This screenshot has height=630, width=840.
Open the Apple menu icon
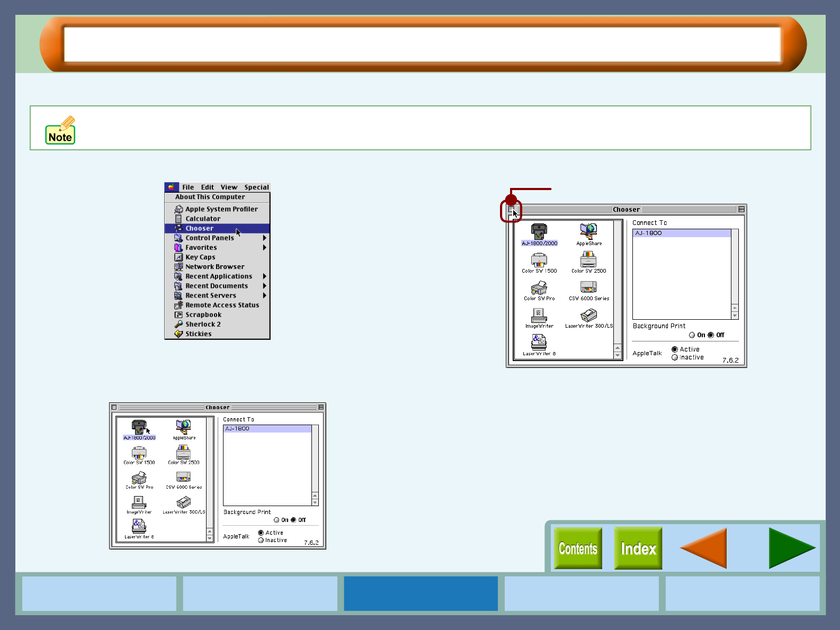point(171,187)
